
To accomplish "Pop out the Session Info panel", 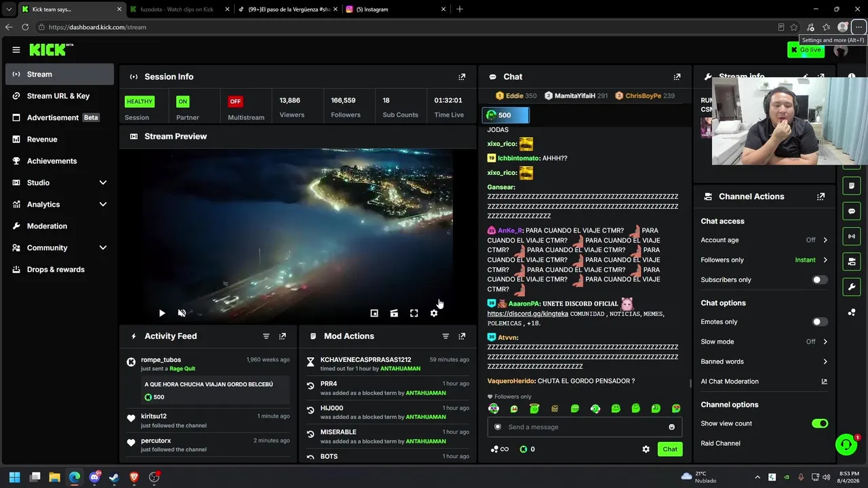I will click(x=462, y=77).
